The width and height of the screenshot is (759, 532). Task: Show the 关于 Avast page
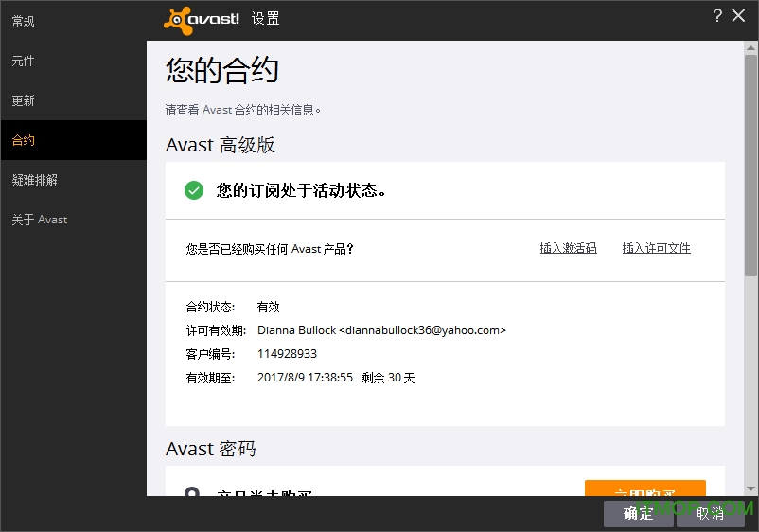(x=40, y=220)
